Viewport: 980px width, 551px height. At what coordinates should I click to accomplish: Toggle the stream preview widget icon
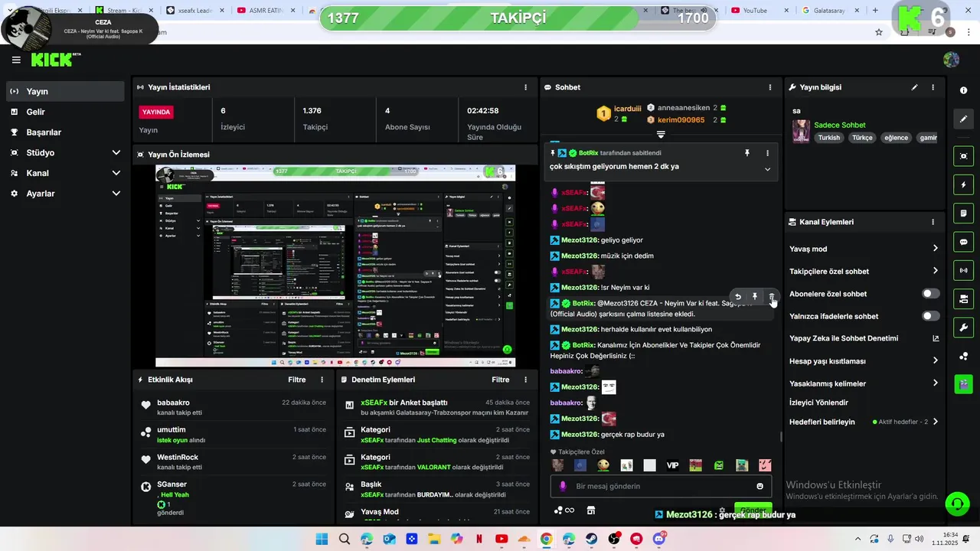963,156
